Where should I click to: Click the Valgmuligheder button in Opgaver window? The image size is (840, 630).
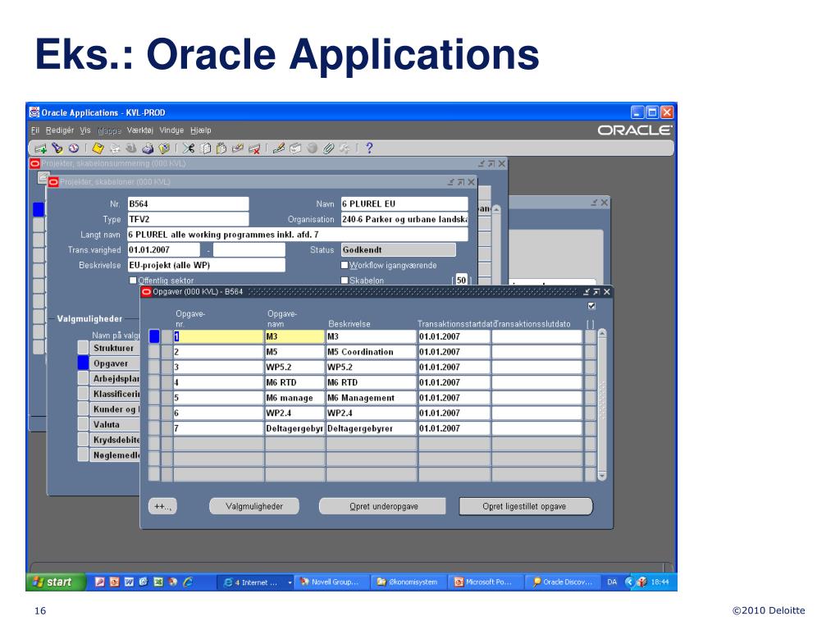pyautogui.click(x=254, y=506)
